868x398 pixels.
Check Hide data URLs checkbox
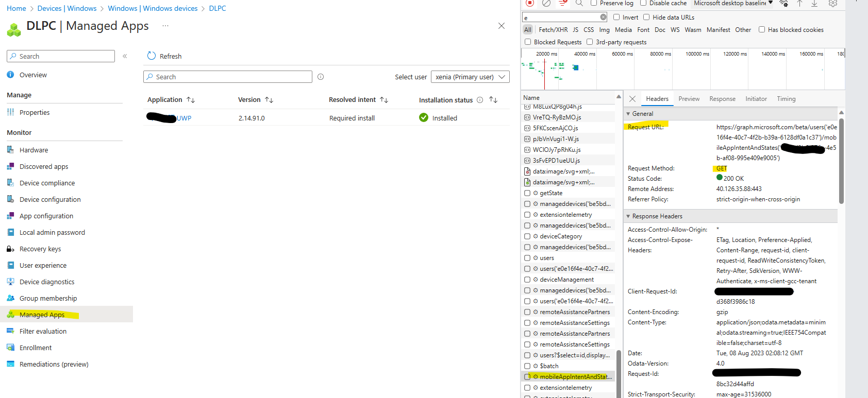[x=646, y=17]
